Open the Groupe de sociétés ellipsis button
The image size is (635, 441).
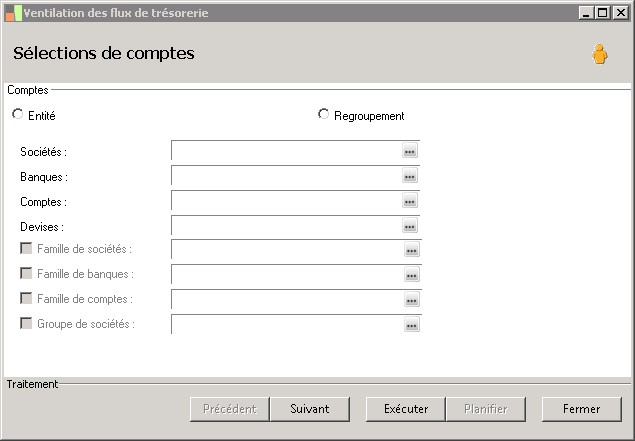point(411,325)
